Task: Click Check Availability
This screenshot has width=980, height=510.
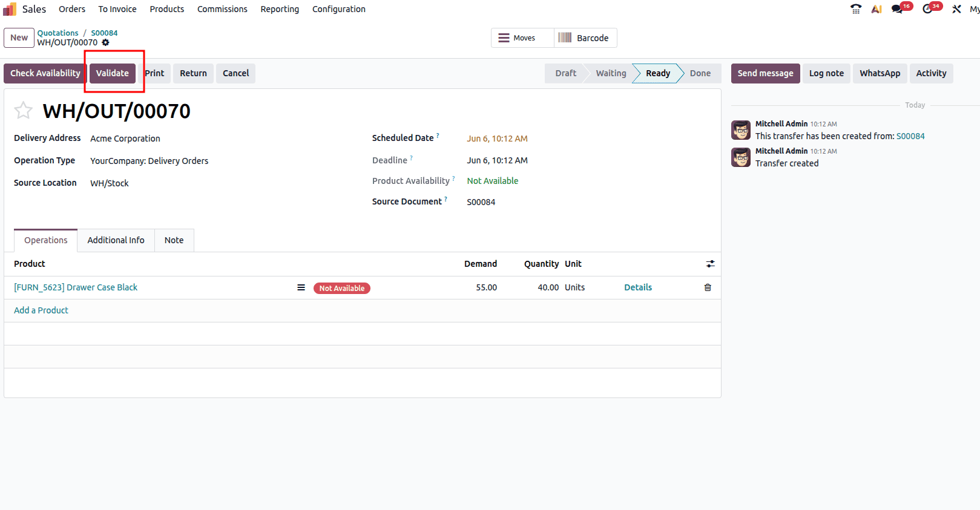Action: click(x=45, y=73)
